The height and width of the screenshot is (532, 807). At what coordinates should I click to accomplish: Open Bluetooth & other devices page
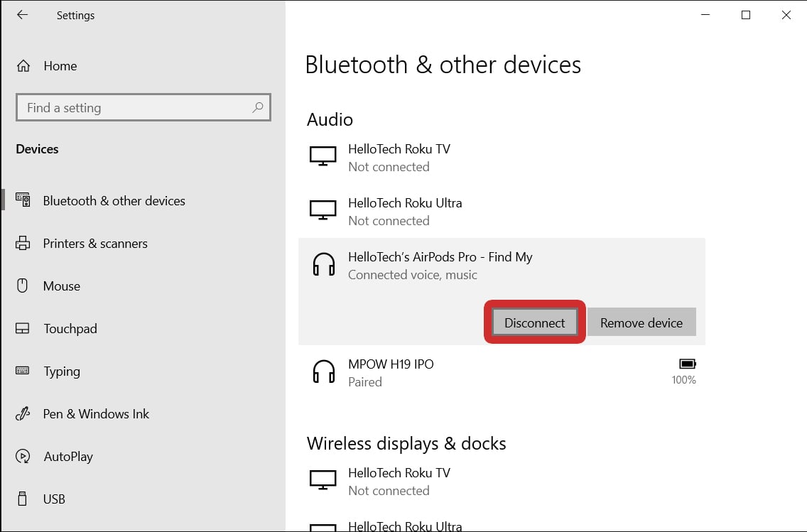pos(114,201)
